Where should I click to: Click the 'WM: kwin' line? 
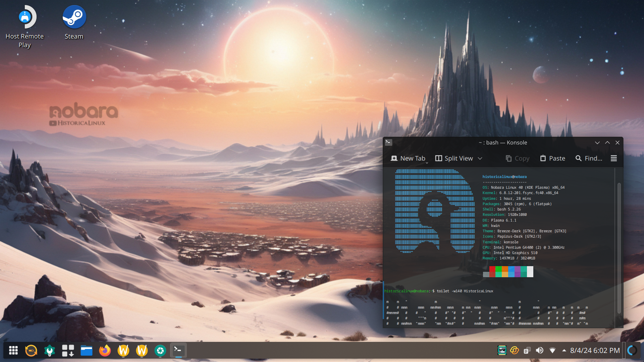pyautogui.click(x=491, y=226)
